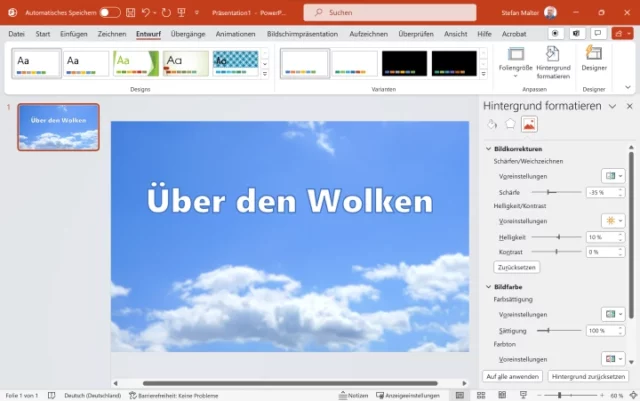Screen dimensions: 640x401
Task: Click the Redo arrow icon
Action: 166,13
